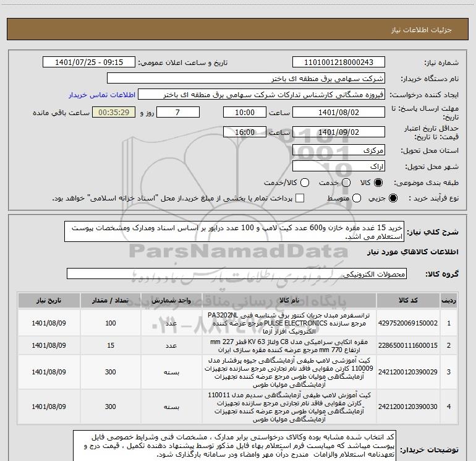Click the goods group field محصولات الکترونیکی
Image resolution: width=476 pixels, height=461 pixels.
(x=237, y=274)
